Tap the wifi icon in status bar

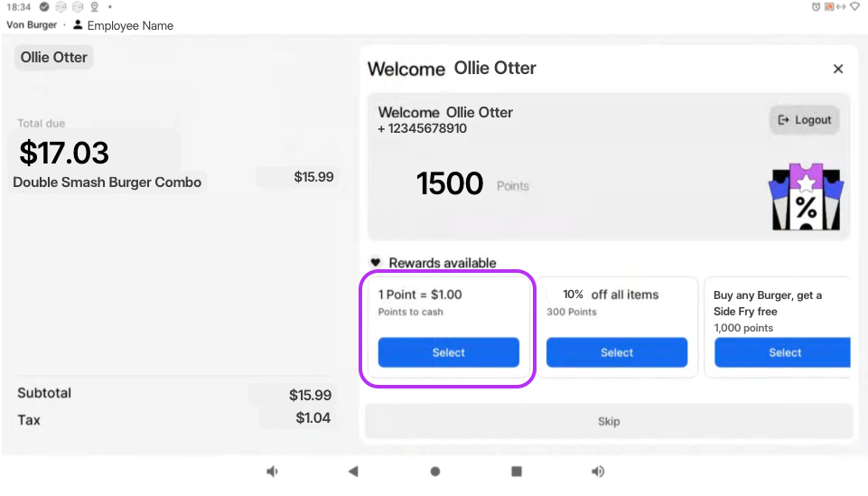[x=854, y=7]
